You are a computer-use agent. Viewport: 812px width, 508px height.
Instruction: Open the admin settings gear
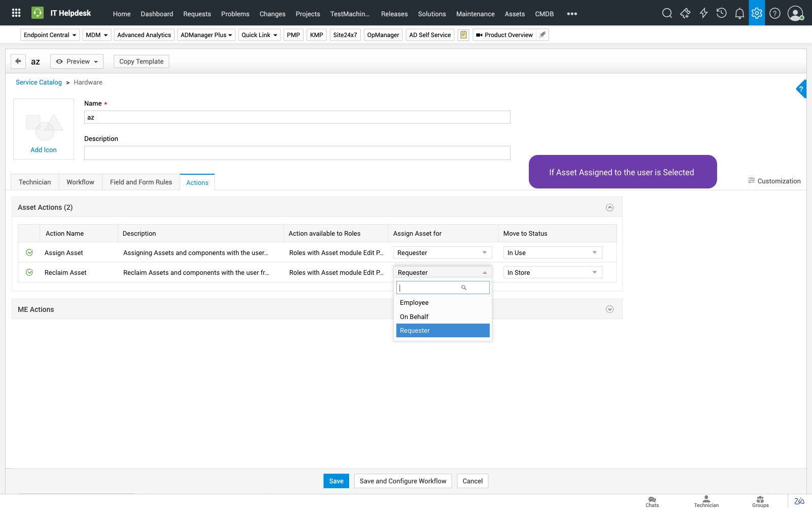(x=757, y=13)
